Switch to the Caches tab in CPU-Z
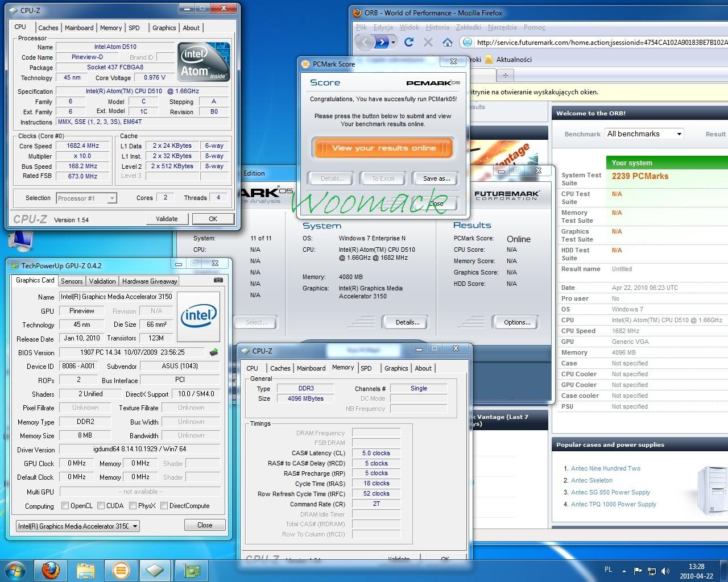The image size is (728, 582). point(48,28)
